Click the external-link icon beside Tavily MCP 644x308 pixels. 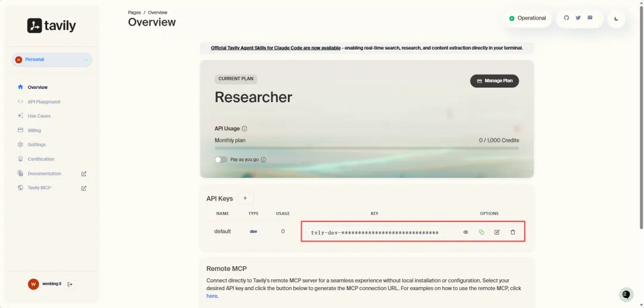(84, 189)
